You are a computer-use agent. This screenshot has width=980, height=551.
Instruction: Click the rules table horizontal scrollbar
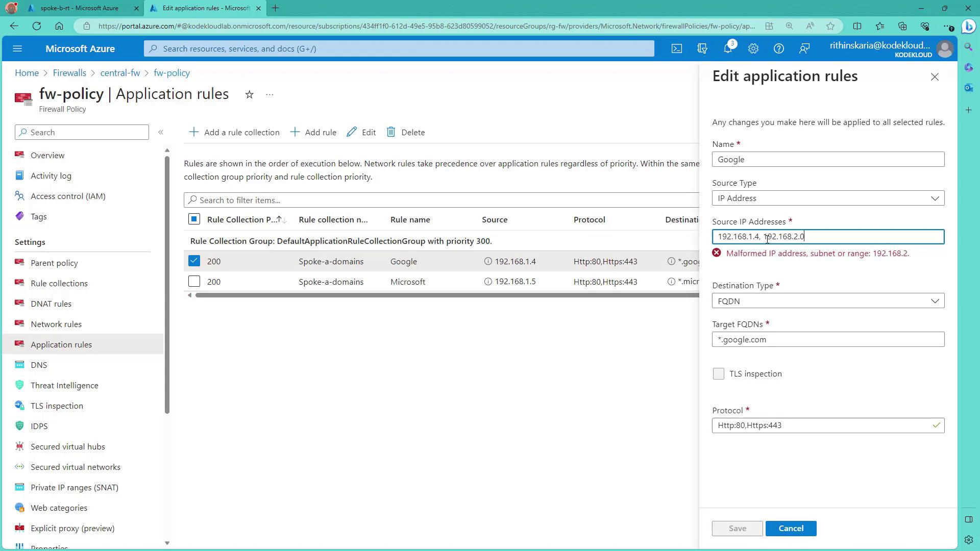[x=444, y=295]
